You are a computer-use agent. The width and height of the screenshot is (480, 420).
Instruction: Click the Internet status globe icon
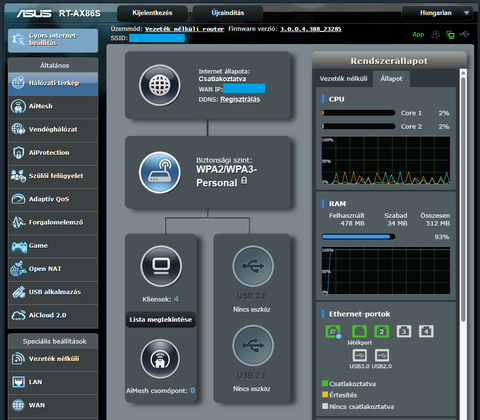160,85
